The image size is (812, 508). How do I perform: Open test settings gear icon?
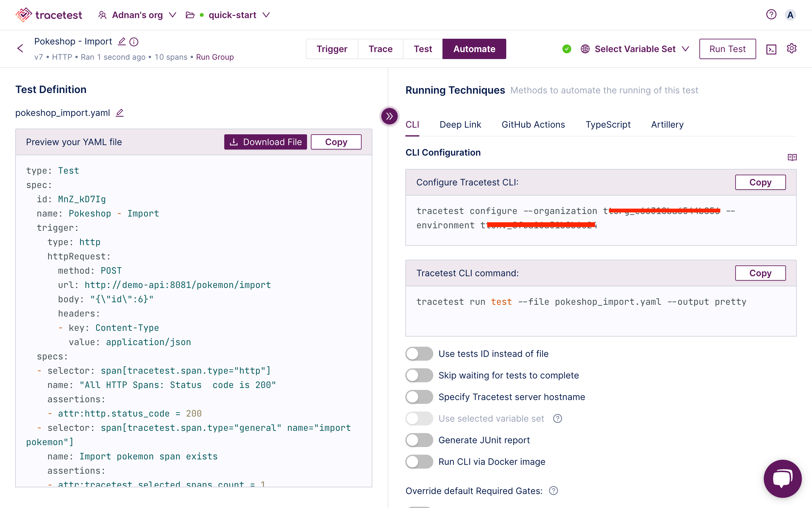click(791, 48)
